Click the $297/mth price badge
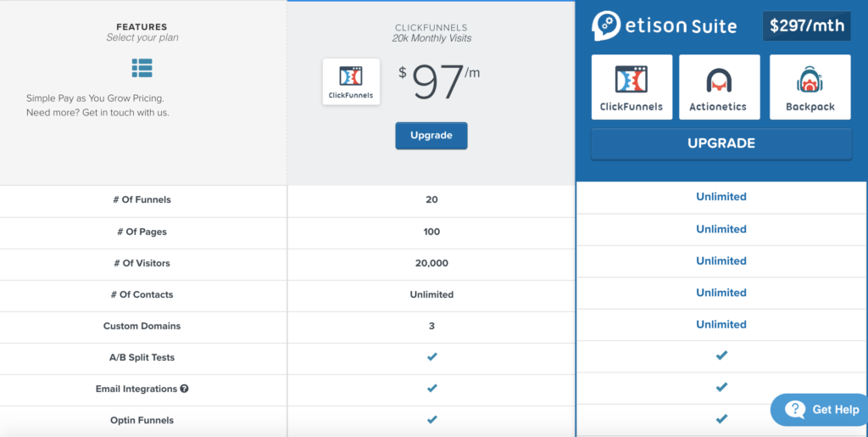The width and height of the screenshot is (868, 437). click(x=807, y=26)
